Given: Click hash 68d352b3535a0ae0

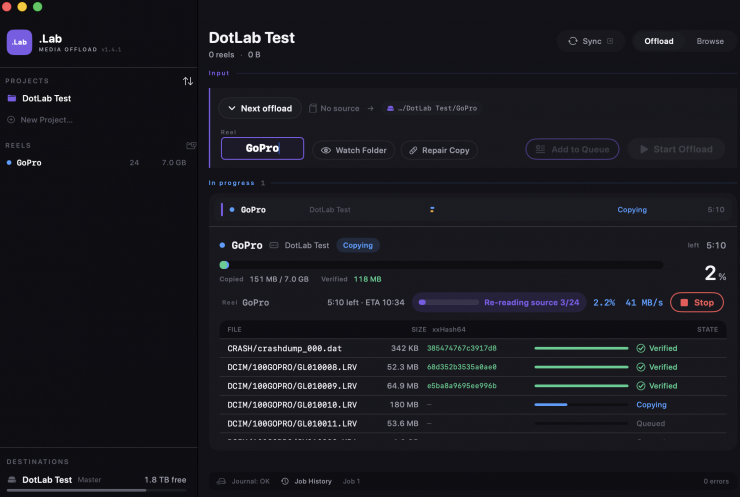Looking at the screenshot, I should tap(462, 367).
